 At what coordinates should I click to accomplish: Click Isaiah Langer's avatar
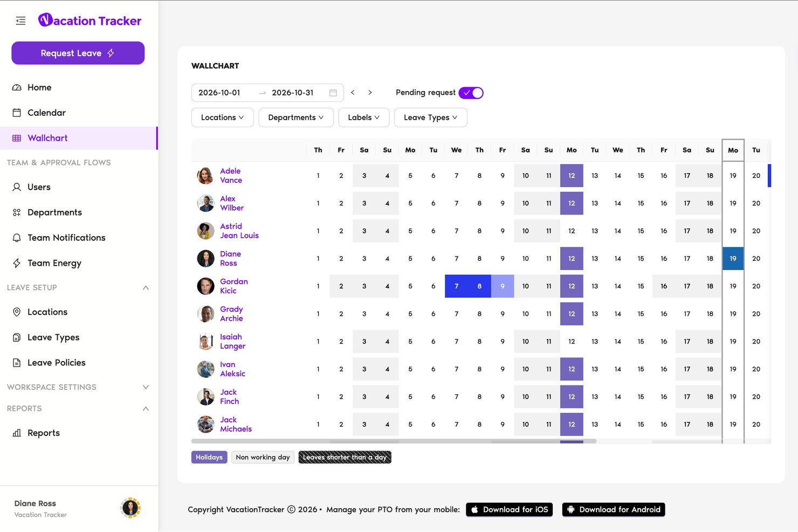coord(205,342)
